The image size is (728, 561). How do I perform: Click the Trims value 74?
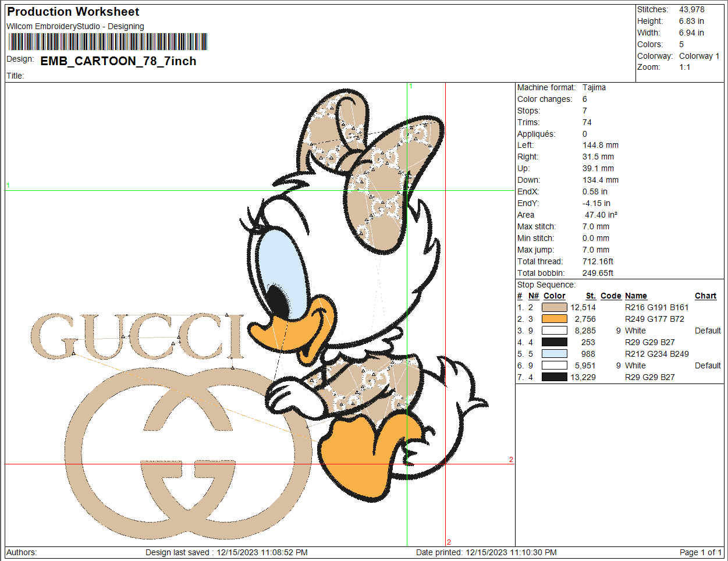(x=587, y=122)
